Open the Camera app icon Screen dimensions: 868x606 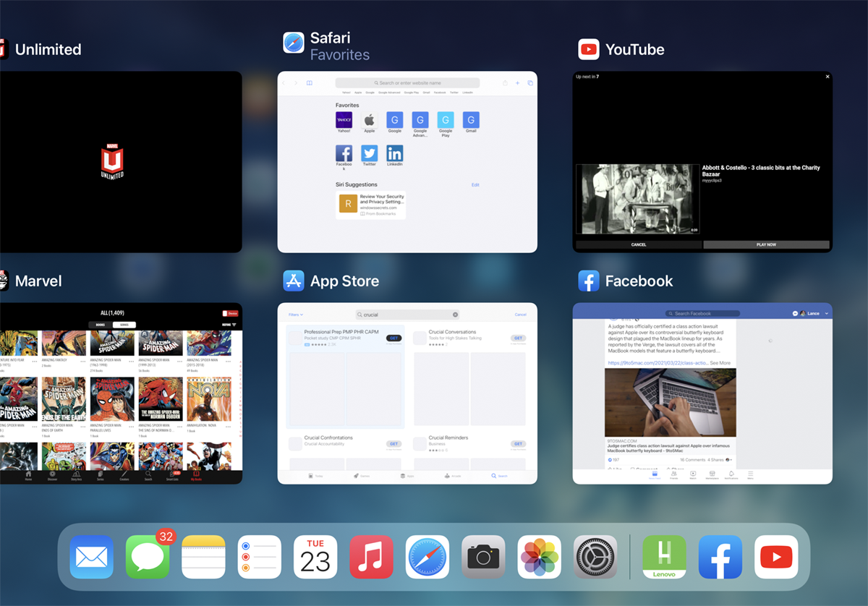(484, 557)
